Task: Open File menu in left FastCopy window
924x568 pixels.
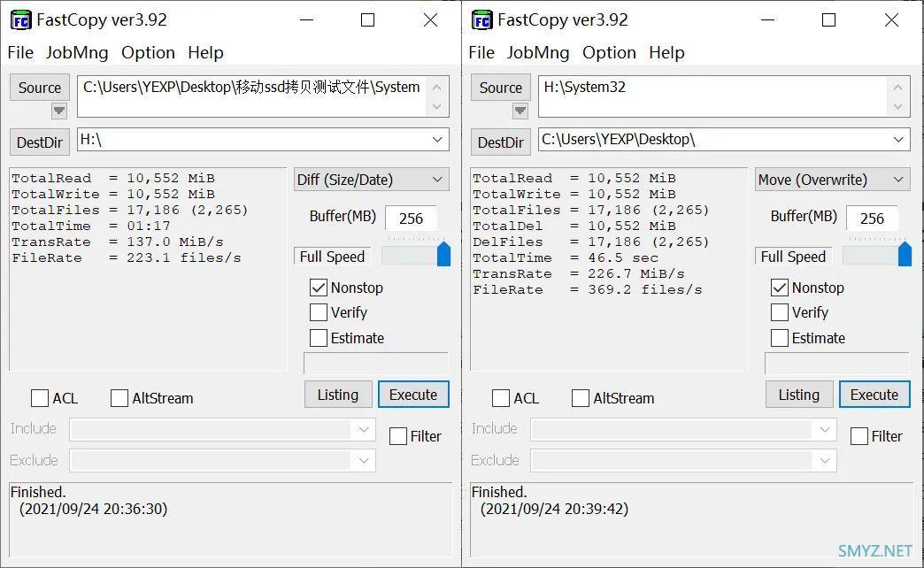Action: [20, 52]
